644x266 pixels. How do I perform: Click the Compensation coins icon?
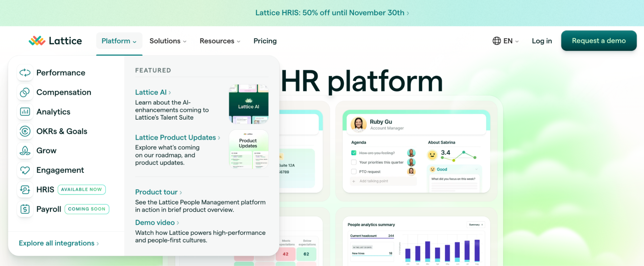25,92
